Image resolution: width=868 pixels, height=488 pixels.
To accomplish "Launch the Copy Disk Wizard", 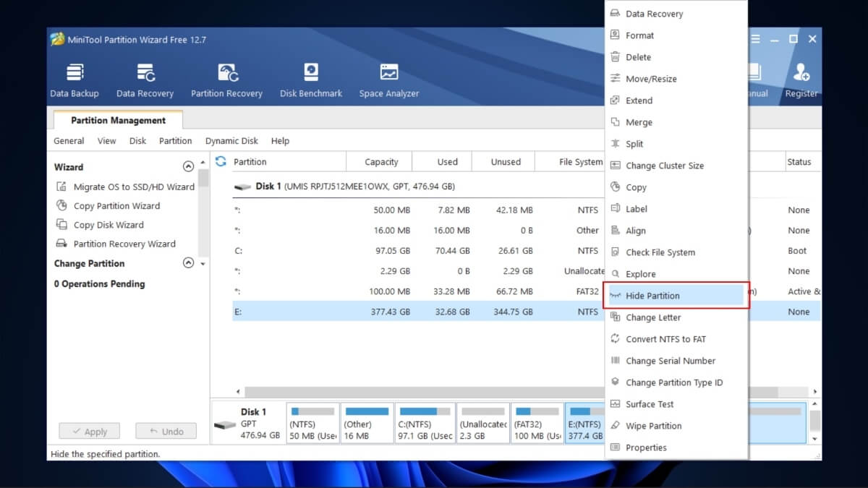I will tap(109, 225).
